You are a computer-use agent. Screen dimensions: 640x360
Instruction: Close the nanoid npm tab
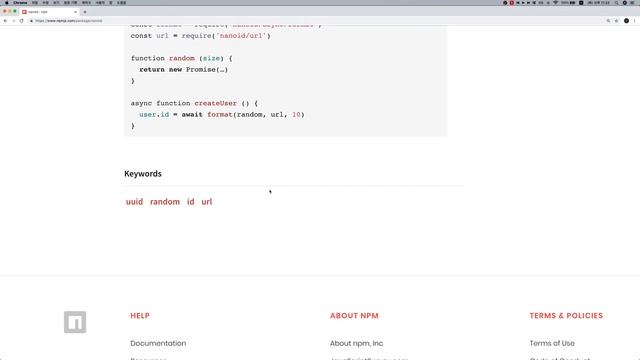click(x=76, y=12)
